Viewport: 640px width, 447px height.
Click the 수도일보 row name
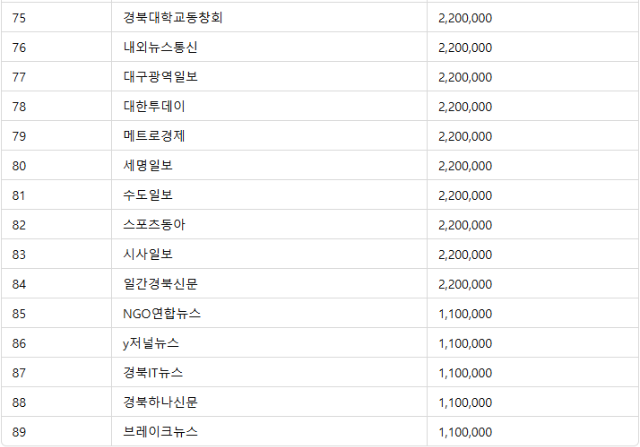148,195
